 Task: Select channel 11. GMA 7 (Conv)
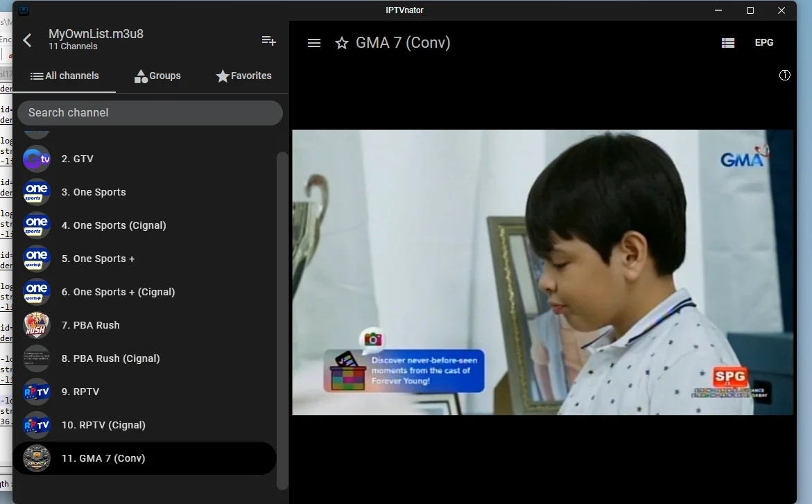tap(145, 458)
